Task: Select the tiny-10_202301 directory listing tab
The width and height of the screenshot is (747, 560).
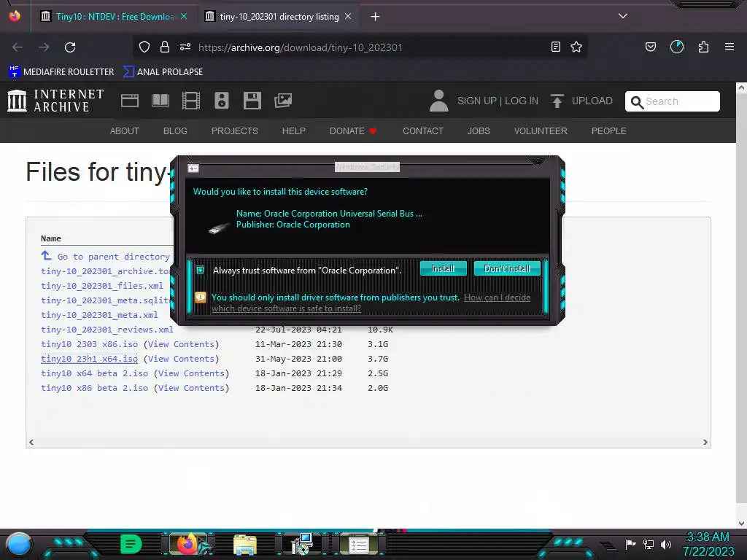Action: pyautogui.click(x=279, y=17)
